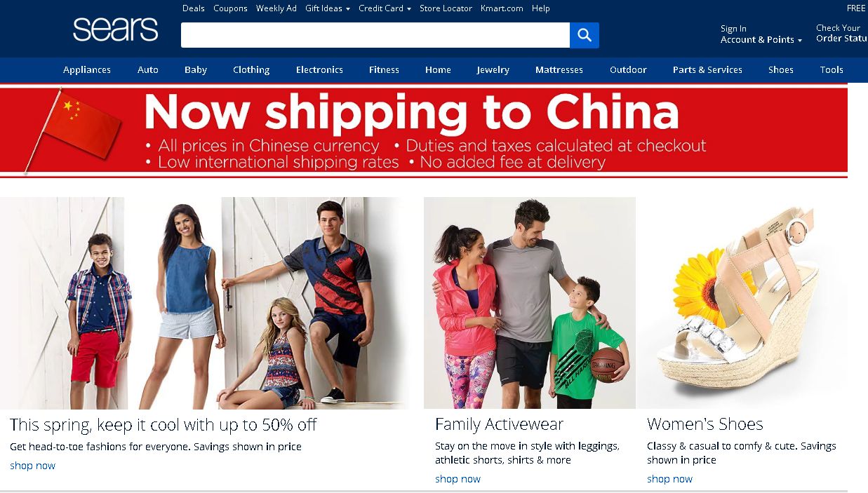The image size is (868, 493).
Task: Click shop now under the spring fashions
Action: click(x=32, y=466)
